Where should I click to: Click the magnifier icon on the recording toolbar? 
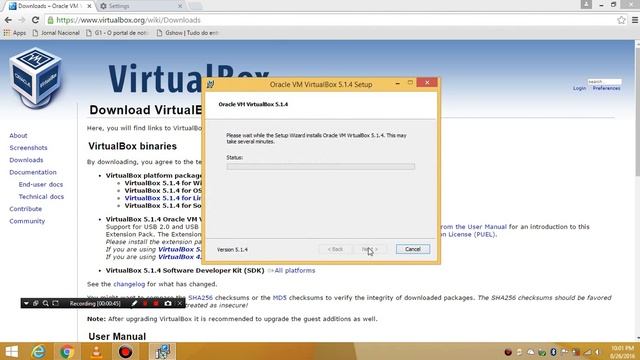46,304
